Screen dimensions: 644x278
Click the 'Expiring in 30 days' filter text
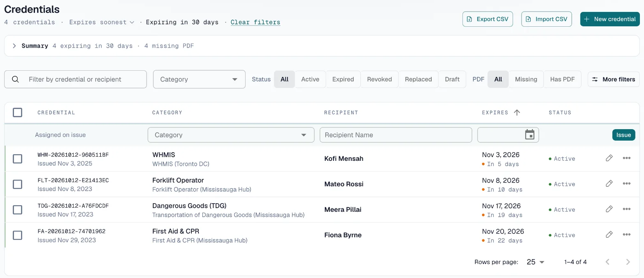point(182,22)
